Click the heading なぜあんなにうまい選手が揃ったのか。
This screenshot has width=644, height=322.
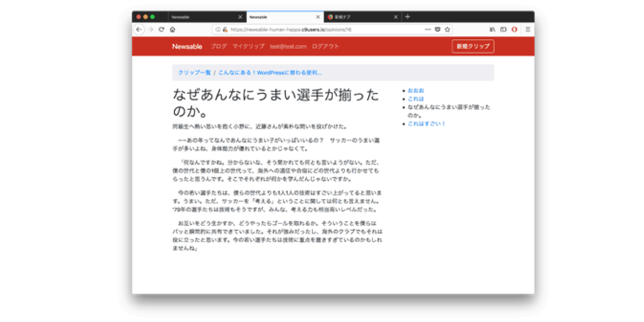point(276,104)
